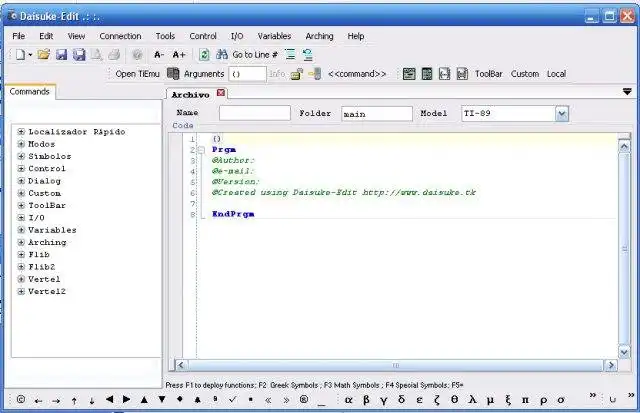This screenshot has height=413, width=640.
Task: Click the document icon just before ToolBar
Action: [x=462, y=74]
